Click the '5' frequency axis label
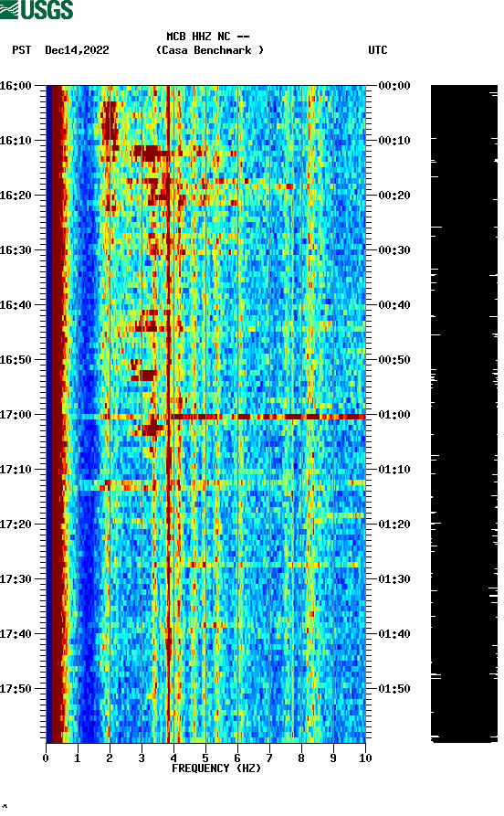Image resolution: width=504 pixels, height=816 pixels. click(205, 758)
